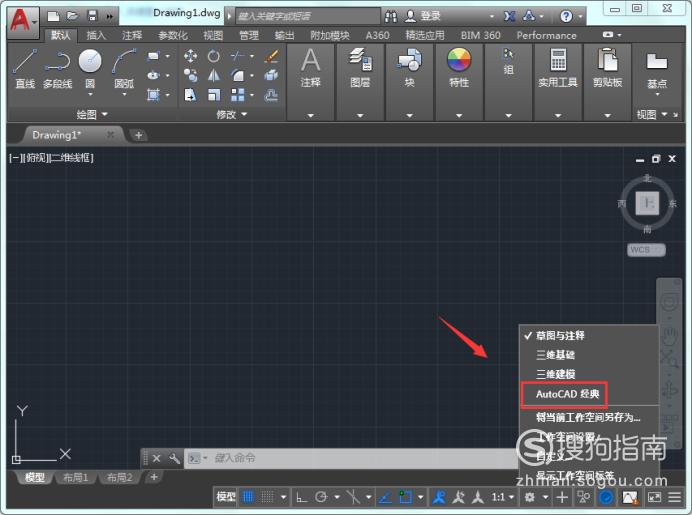Click the Ellipse draw tool icon
The height and width of the screenshot is (515, 692).
click(153, 75)
